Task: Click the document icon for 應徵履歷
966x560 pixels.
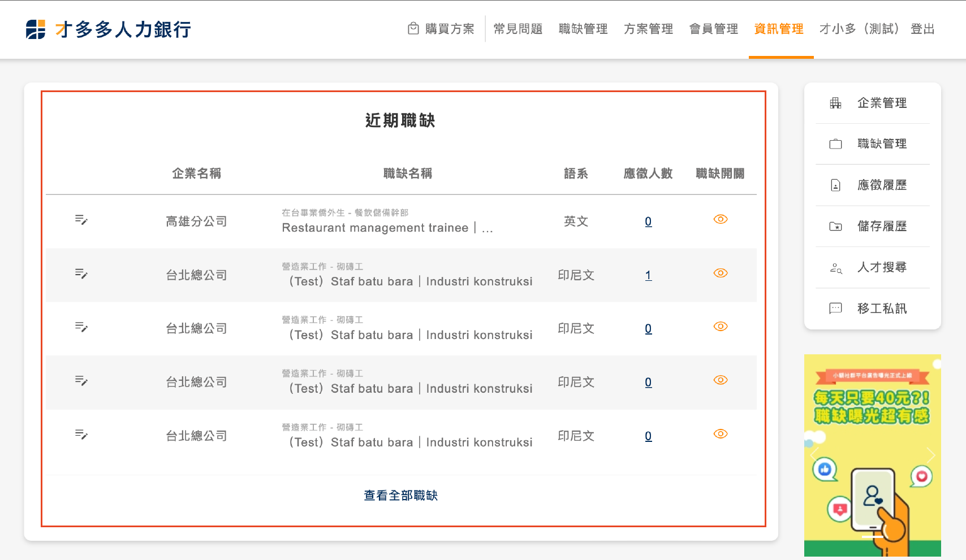Action: pyautogui.click(x=835, y=185)
